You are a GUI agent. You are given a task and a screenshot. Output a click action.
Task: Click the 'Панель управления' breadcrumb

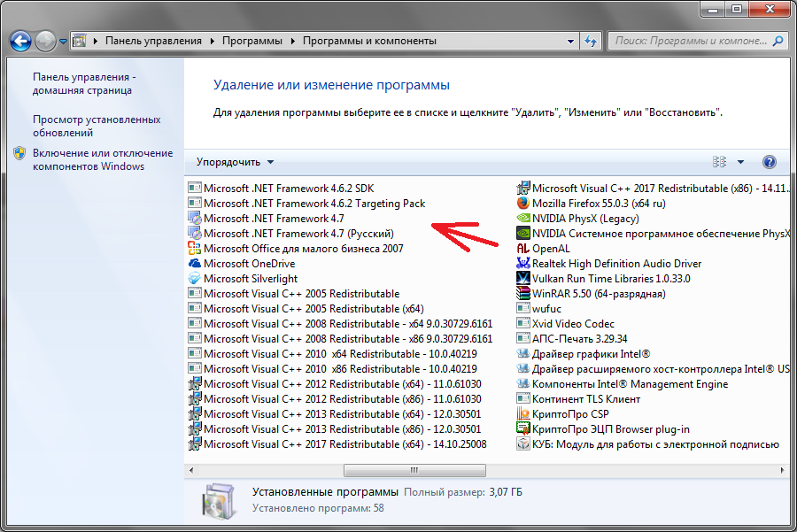[153, 41]
